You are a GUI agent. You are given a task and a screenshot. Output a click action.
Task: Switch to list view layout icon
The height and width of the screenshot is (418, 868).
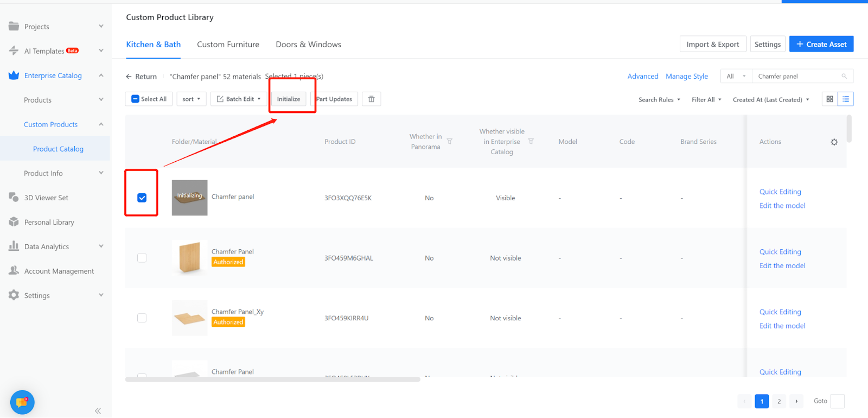pyautogui.click(x=846, y=99)
